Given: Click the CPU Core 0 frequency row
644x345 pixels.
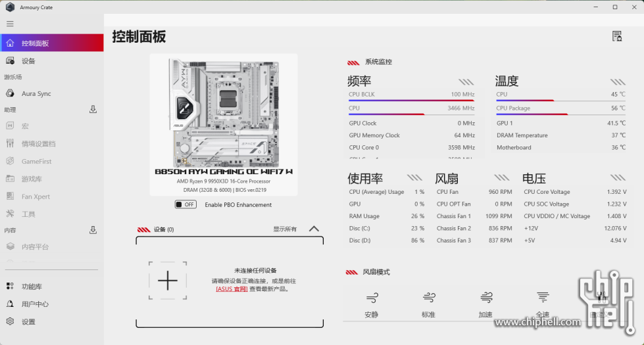Looking at the screenshot, I should [x=412, y=147].
